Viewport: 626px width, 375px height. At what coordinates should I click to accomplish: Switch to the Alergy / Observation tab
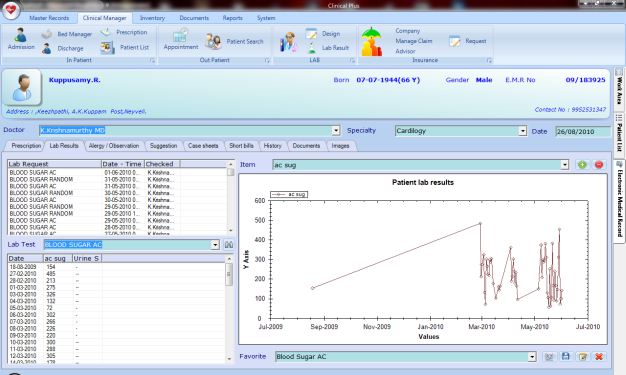click(x=114, y=146)
